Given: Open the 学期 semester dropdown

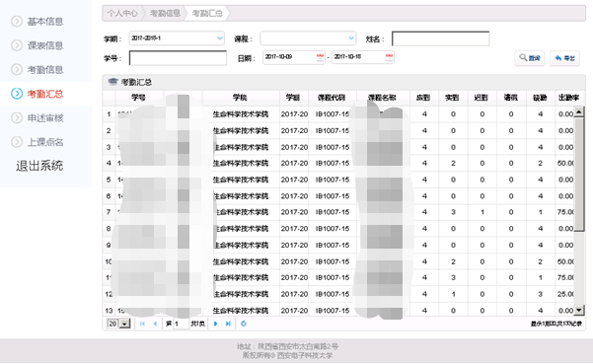Looking at the screenshot, I should pyautogui.click(x=177, y=38).
